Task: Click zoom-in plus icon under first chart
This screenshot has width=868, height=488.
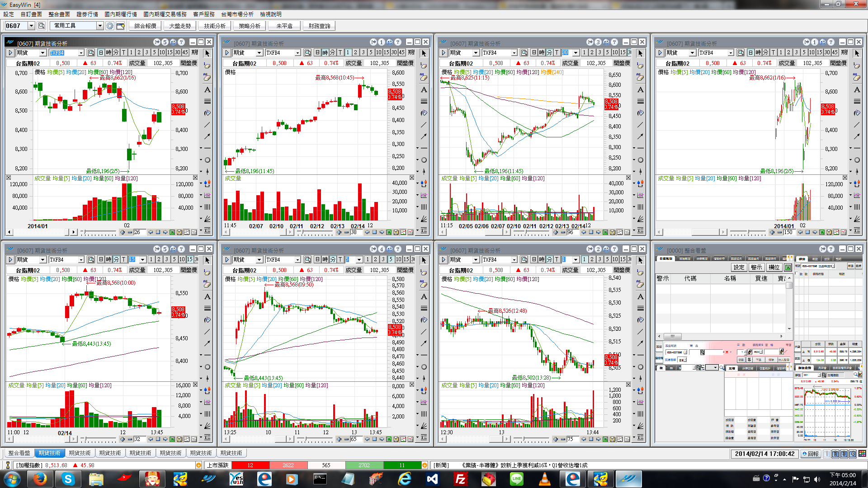Action: pos(123,232)
